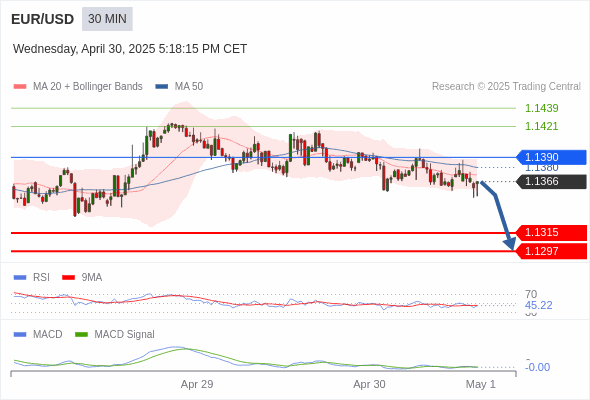Toggle the 9MA legend entry
The image size is (590, 400).
[x=82, y=277]
